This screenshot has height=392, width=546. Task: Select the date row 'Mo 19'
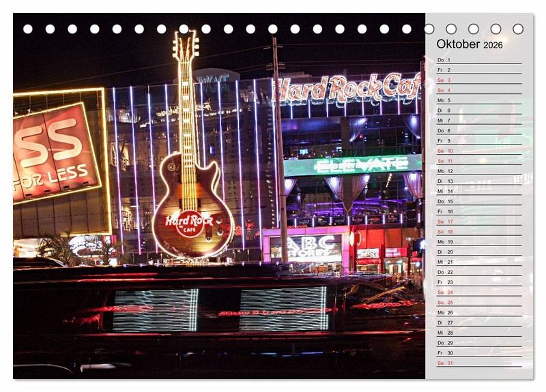tap(479, 241)
